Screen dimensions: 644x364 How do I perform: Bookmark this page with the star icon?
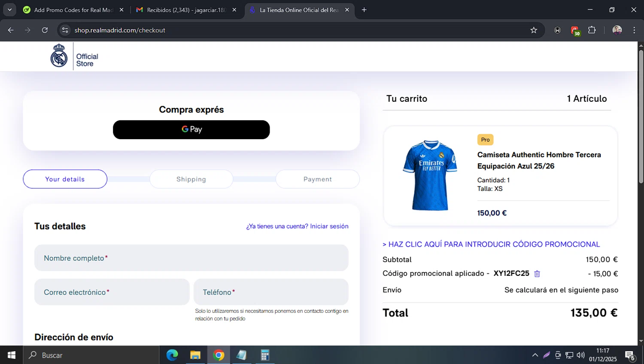(534, 30)
